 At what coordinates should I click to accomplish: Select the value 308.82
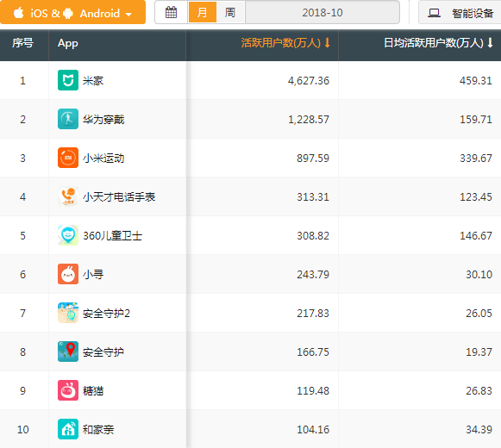[313, 236]
